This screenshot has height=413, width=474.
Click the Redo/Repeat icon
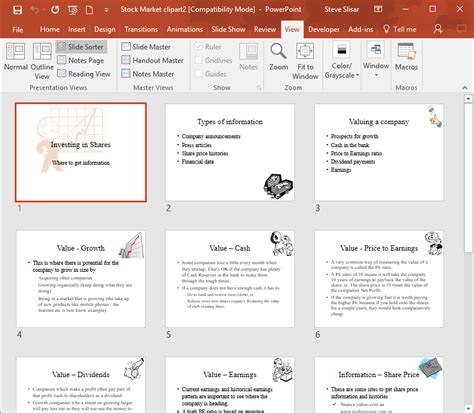[x=55, y=10]
